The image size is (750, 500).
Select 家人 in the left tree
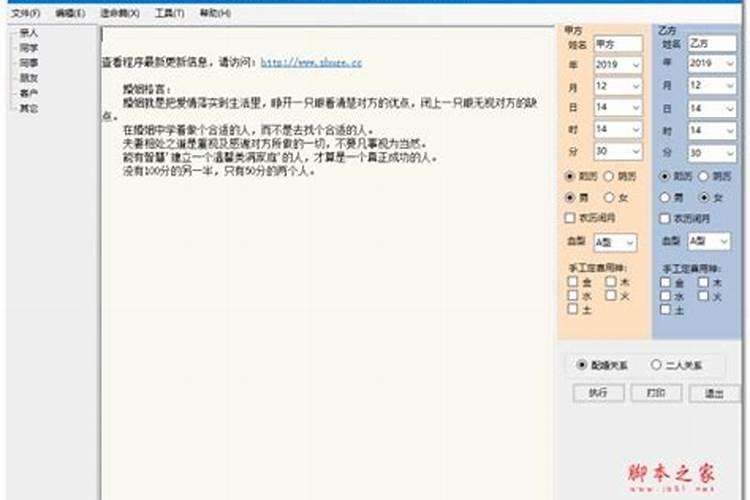(x=28, y=33)
